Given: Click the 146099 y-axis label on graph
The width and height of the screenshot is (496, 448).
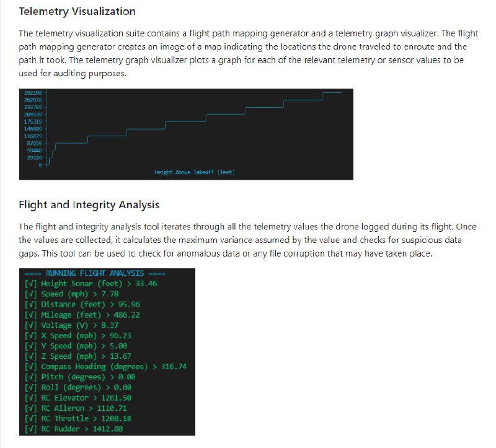Looking at the screenshot, I should coord(32,128).
